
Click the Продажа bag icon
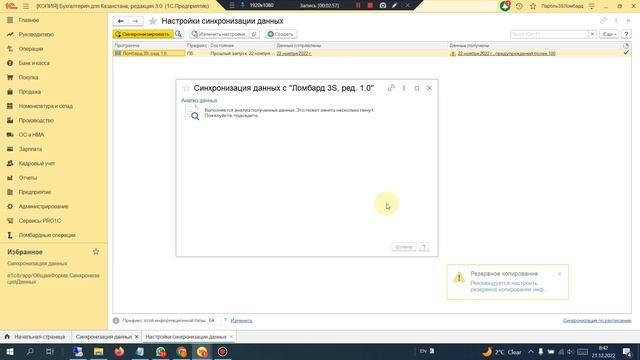[x=10, y=92]
